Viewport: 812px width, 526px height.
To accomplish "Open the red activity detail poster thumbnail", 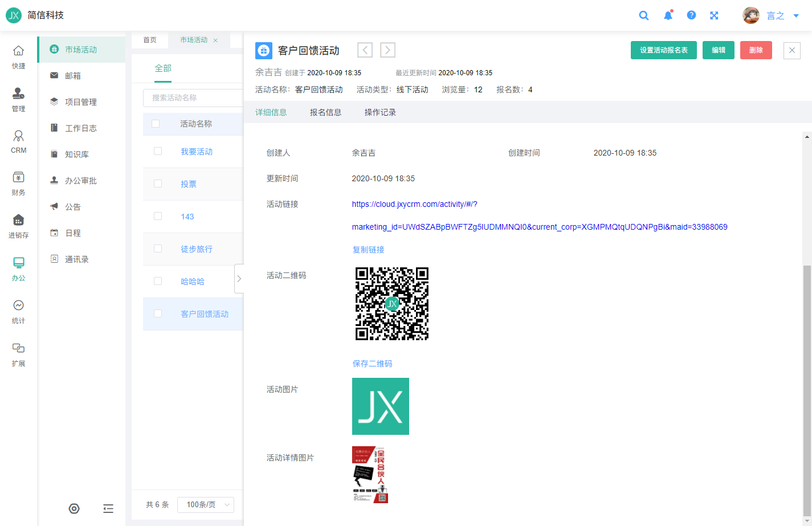I will (x=370, y=475).
